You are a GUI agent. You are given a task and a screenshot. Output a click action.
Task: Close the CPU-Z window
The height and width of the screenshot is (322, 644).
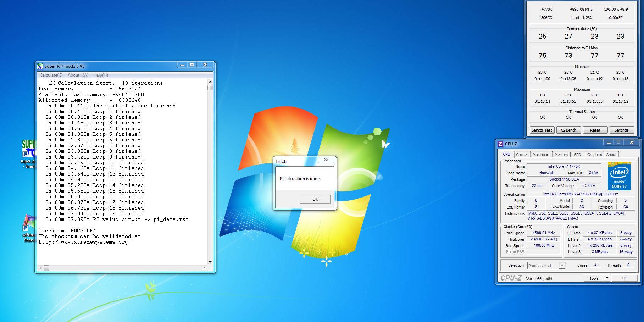(x=632, y=143)
